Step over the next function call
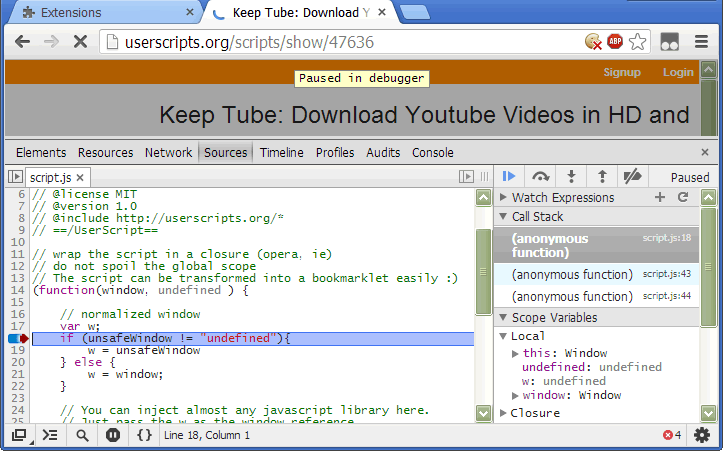723x451 pixels. [x=540, y=177]
